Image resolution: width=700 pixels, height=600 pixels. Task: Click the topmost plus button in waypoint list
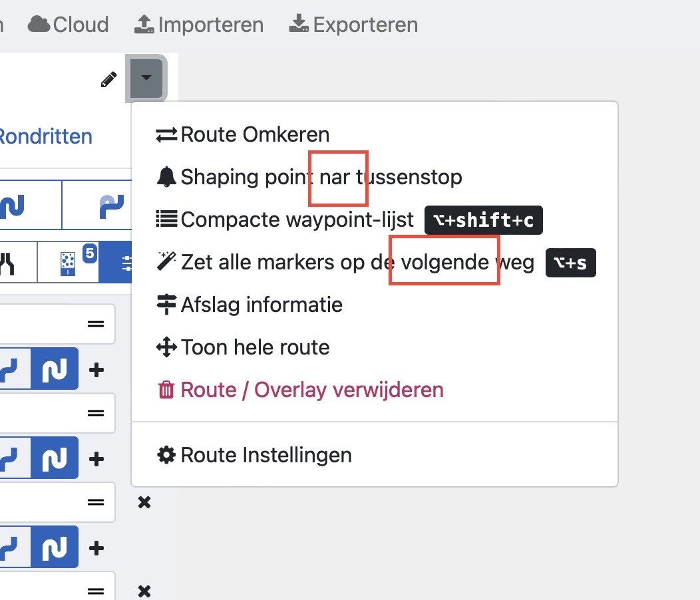96,369
